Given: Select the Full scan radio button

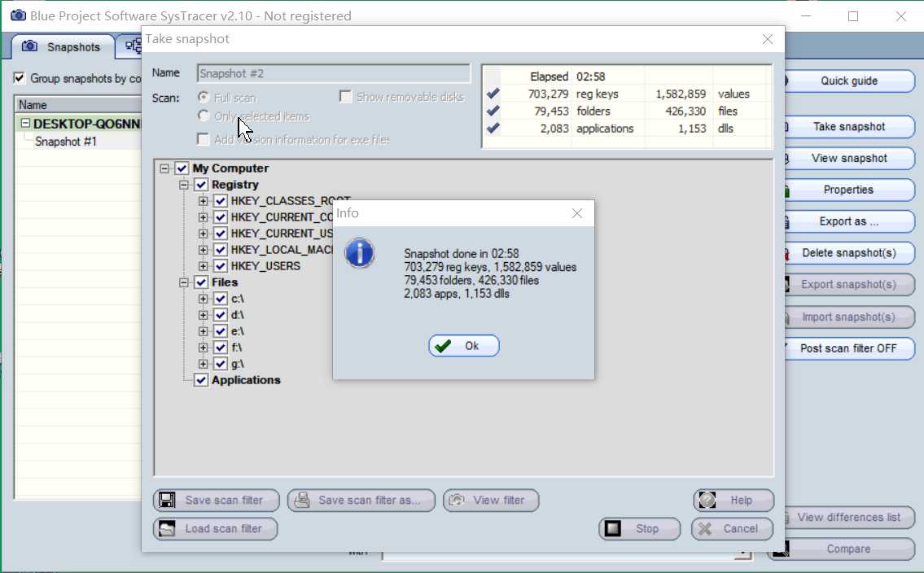Looking at the screenshot, I should [x=204, y=97].
